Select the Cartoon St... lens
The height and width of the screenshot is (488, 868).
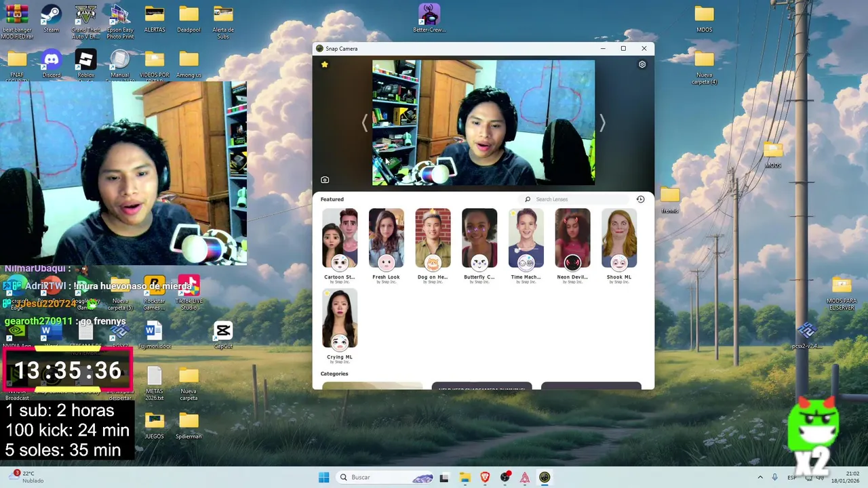[x=340, y=245]
